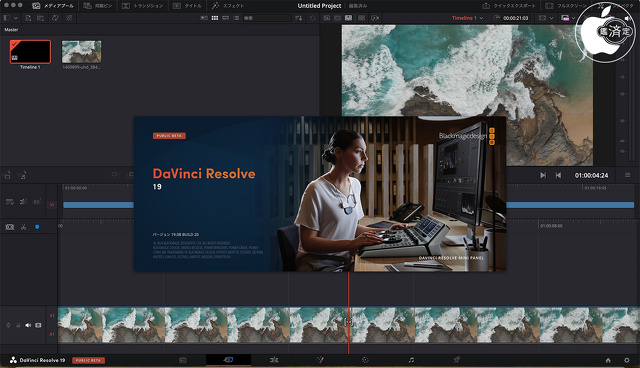Switch to the Fusion page icon
Image resolution: width=640 pixels, height=368 pixels.
pos(320,360)
